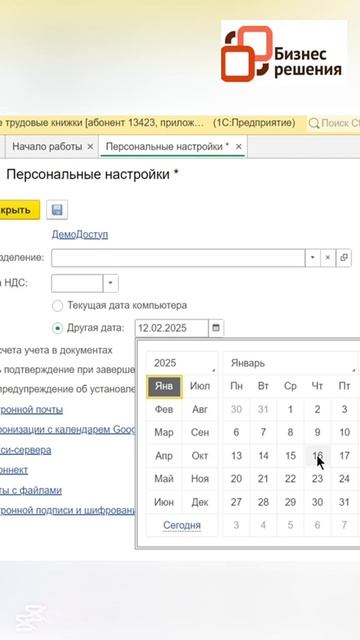Screen dimensions: 360x640
Task: Open the department field's open-form icon
Action: click(x=344, y=258)
